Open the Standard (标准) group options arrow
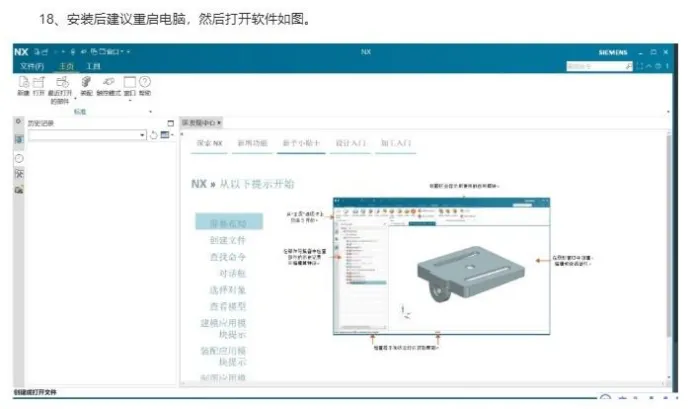The height and width of the screenshot is (409, 692). tap(150, 112)
